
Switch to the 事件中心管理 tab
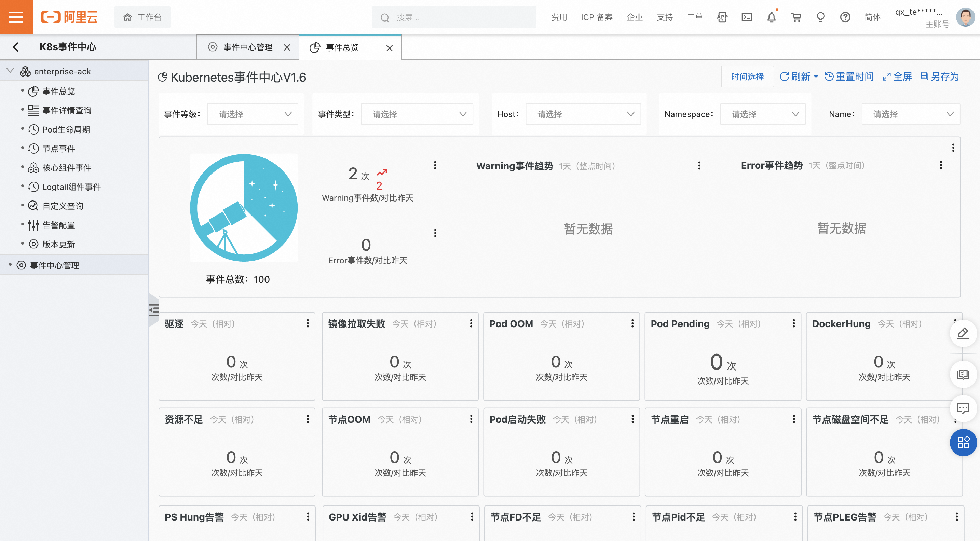(248, 47)
